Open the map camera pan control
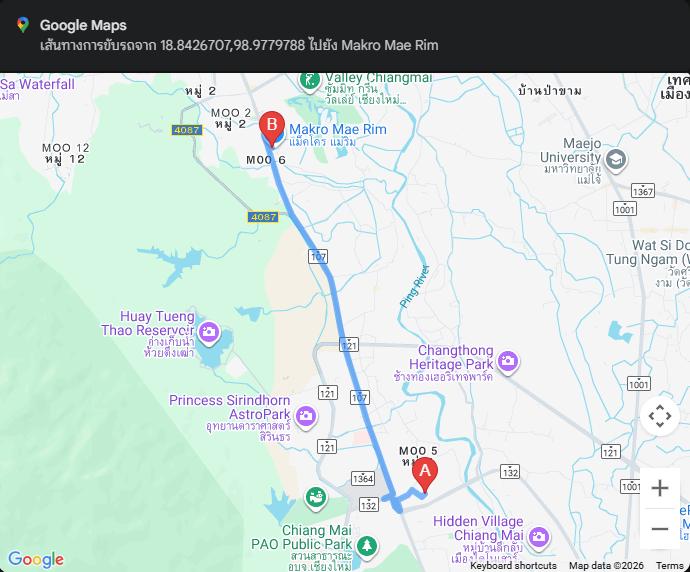The width and height of the screenshot is (690, 572). [x=660, y=416]
